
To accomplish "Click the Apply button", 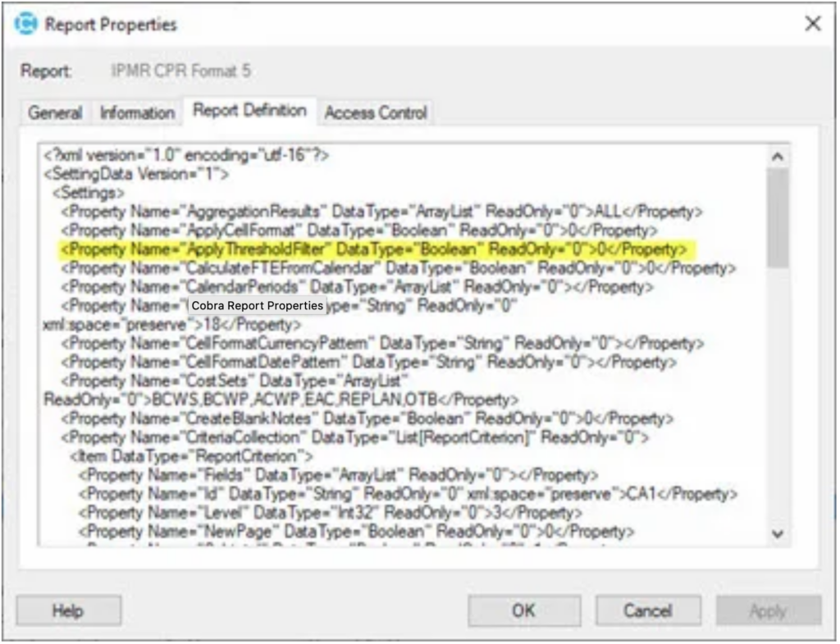I will coord(768,610).
